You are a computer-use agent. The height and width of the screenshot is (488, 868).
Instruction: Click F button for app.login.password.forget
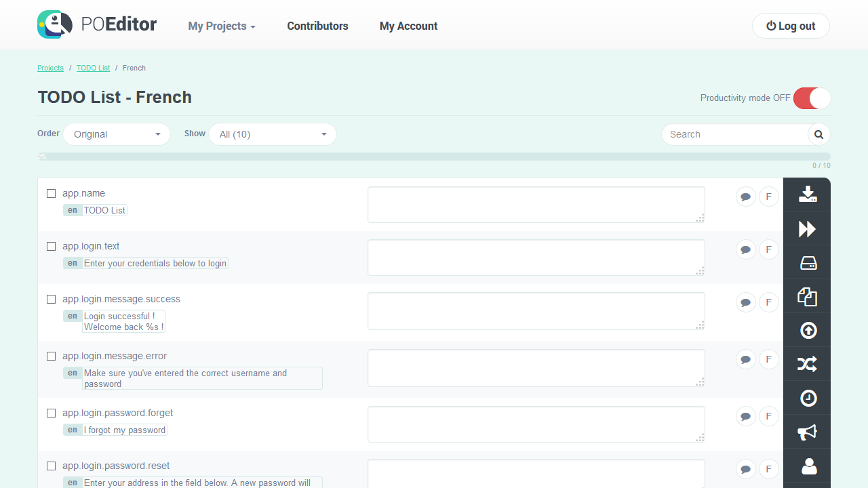768,416
